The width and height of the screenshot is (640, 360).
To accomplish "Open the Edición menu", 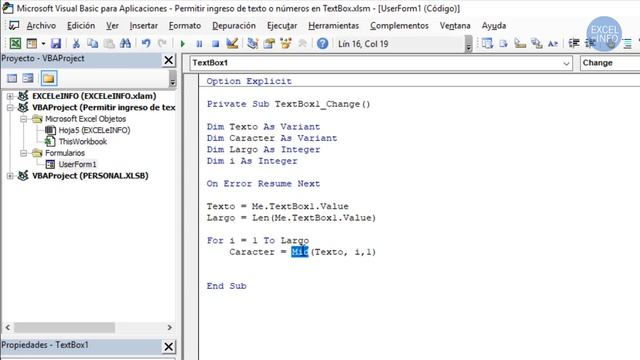I will 81,26.
